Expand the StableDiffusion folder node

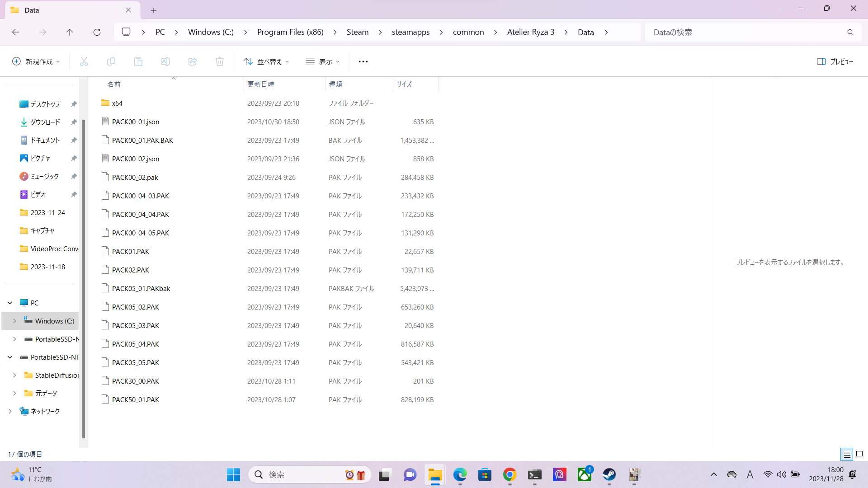coord(14,375)
